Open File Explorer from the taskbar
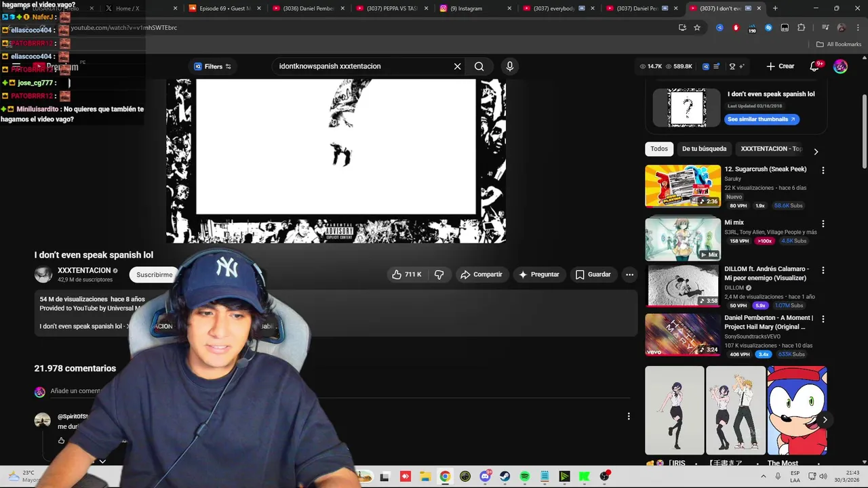The height and width of the screenshot is (488, 868). 425,476
